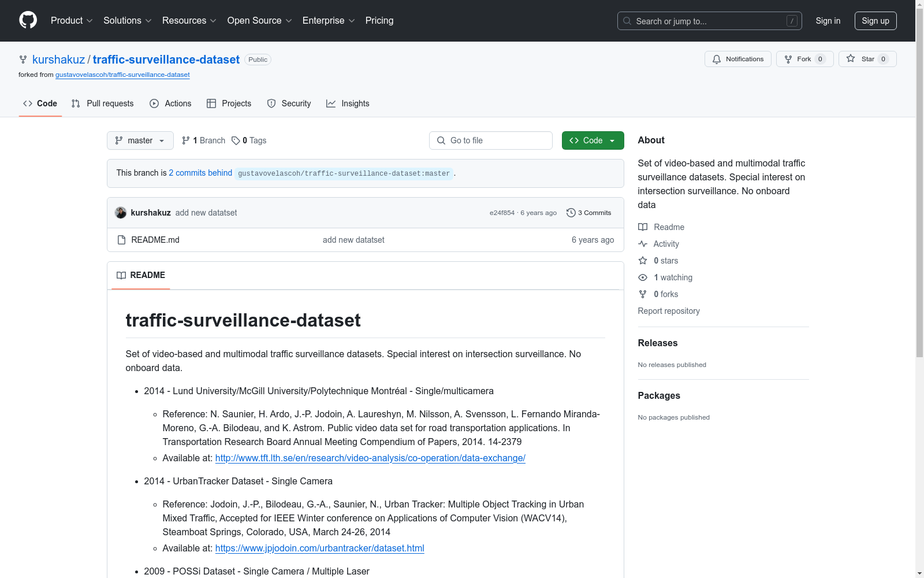
Task: Click the 2 commits behind link
Action: point(200,173)
